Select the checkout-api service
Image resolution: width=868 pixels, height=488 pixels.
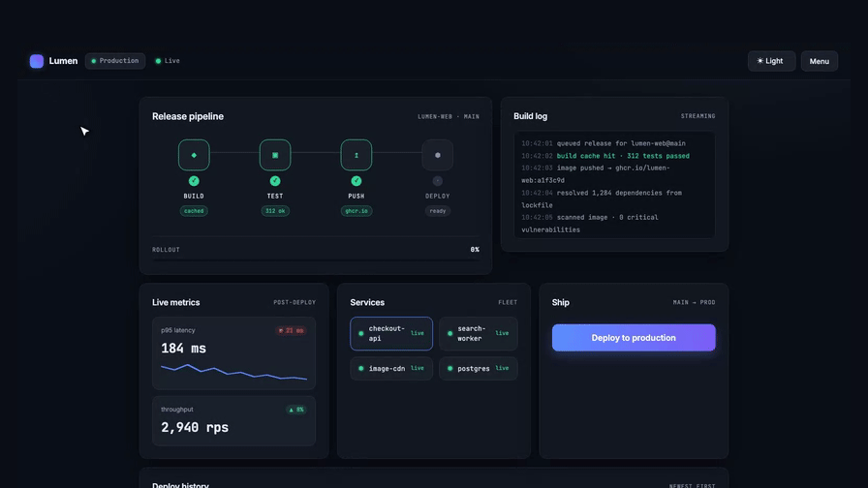coord(391,334)
